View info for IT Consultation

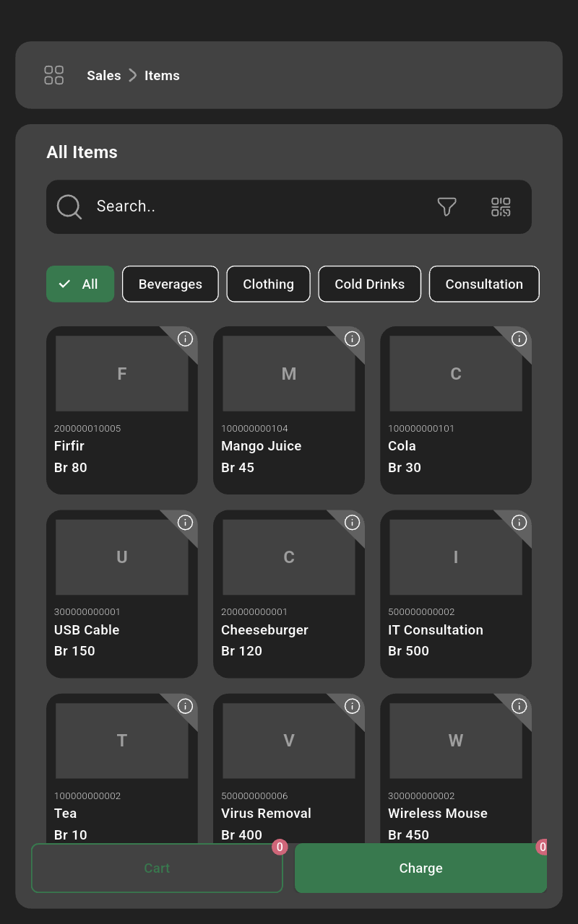(519, 523)
